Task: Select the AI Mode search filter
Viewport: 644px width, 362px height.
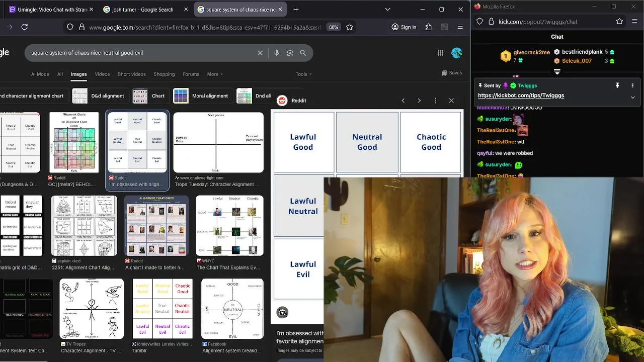Action: pos(40,74)
